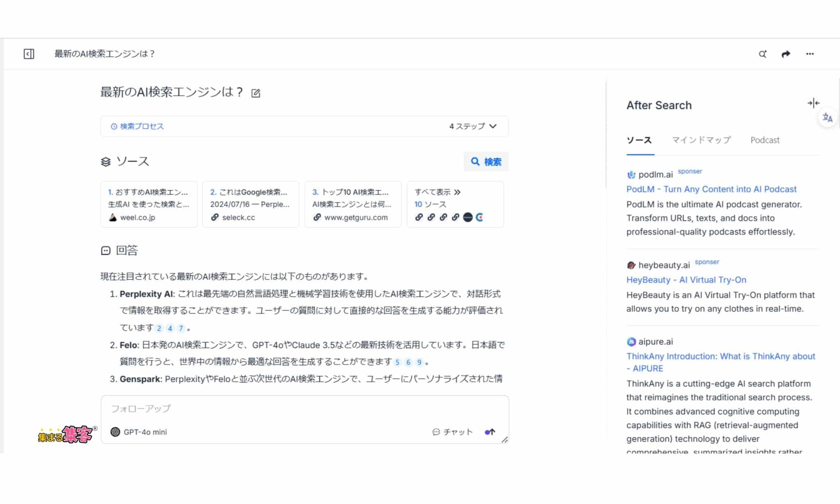Click the Perplexity AI bold heading

coord(147,294)
